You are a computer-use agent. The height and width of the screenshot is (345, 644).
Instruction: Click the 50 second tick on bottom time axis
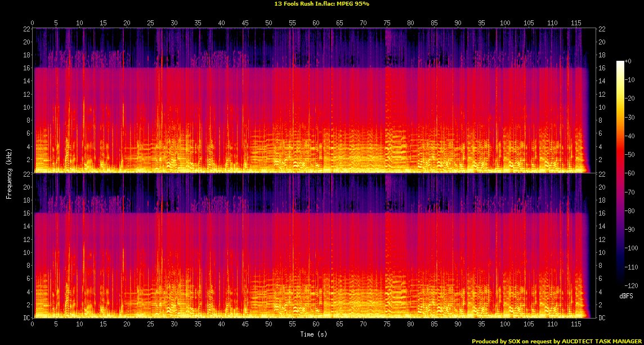[269, 324]
